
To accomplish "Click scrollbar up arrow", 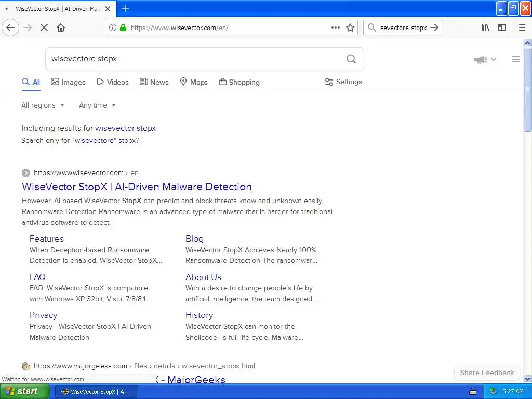I will click(x=527, y=43).
